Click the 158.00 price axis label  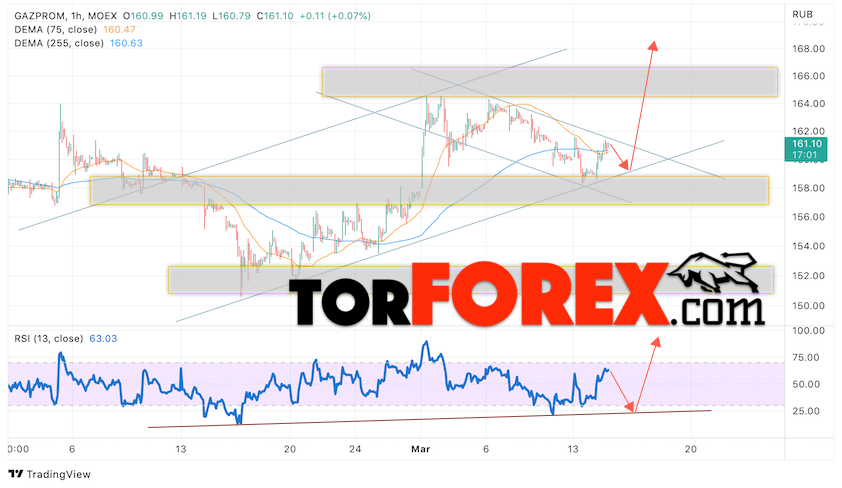[808, 188]
